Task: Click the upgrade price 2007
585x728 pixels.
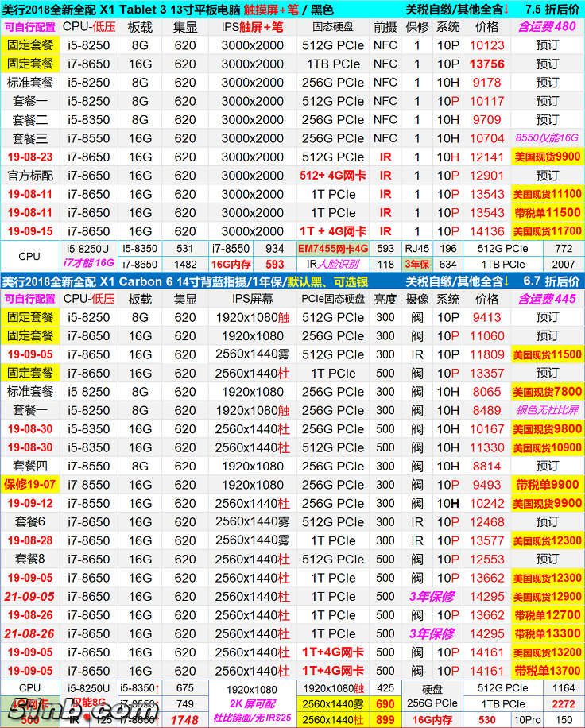Action: [564, 265]
